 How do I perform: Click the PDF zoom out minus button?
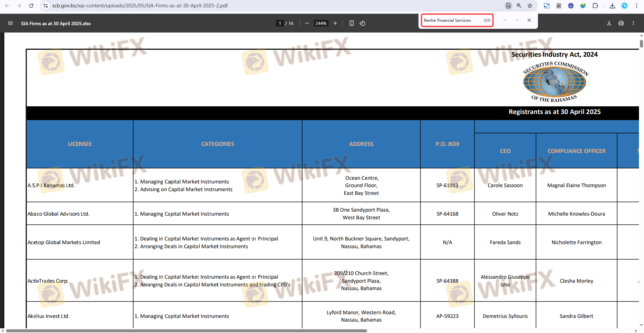pos(307,23)
